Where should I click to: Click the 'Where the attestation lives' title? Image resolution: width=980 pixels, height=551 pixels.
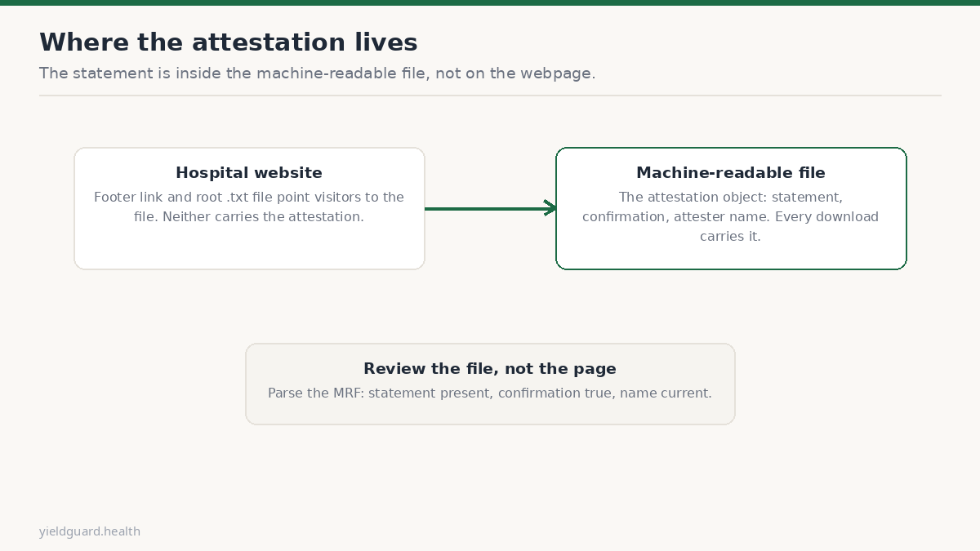(x=228, y=42)
